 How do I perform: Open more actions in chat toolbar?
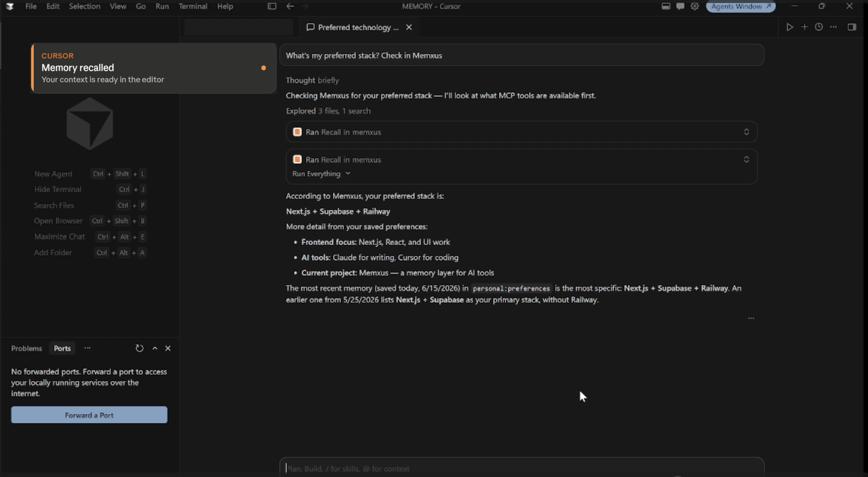833,27
